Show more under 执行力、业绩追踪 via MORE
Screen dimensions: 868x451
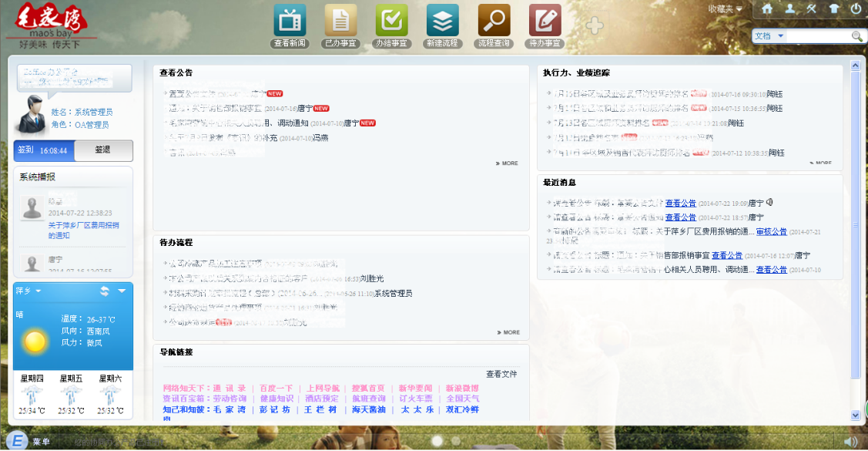[x=820, y=163]
